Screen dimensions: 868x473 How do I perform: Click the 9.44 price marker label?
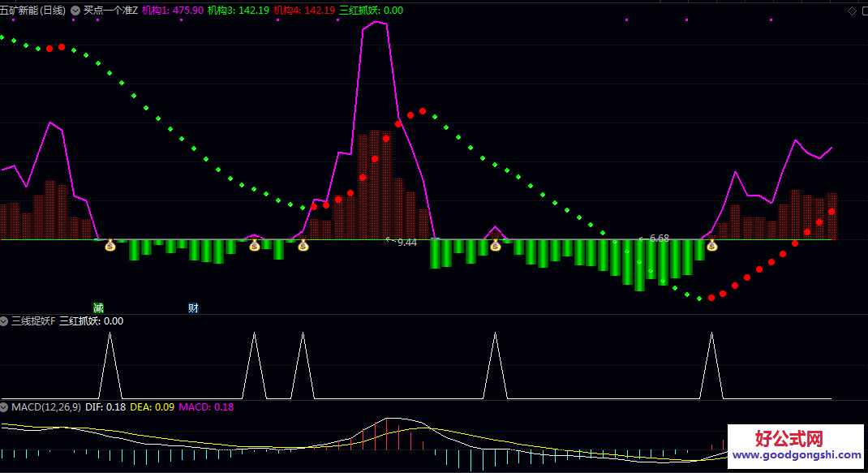pos(406,242)
